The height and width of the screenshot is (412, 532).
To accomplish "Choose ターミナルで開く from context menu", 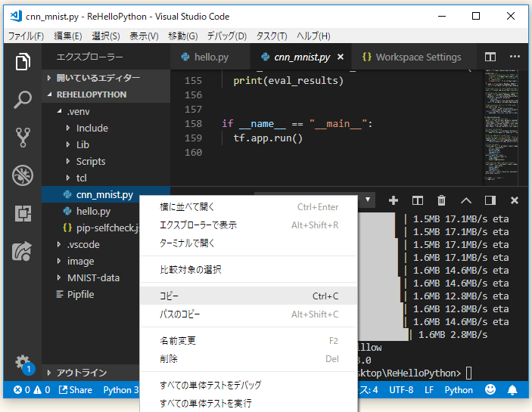I will 249,243.
